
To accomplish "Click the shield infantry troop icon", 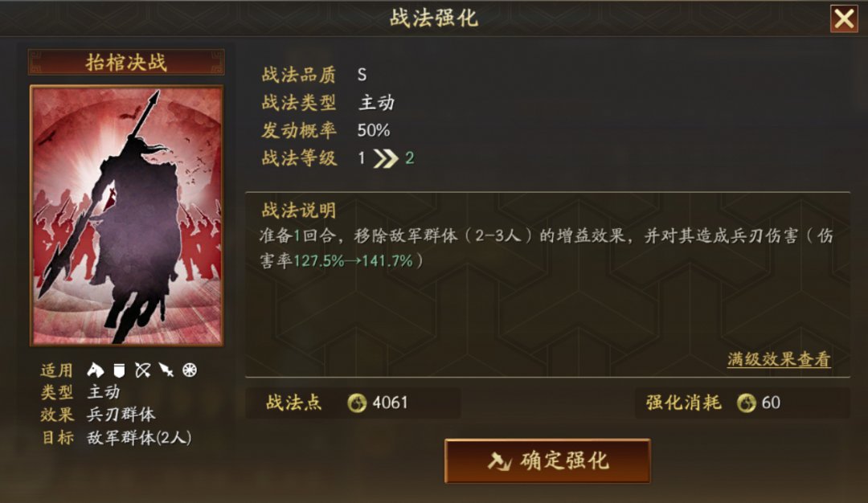I will pyautogui.click(x=119, y=370).
